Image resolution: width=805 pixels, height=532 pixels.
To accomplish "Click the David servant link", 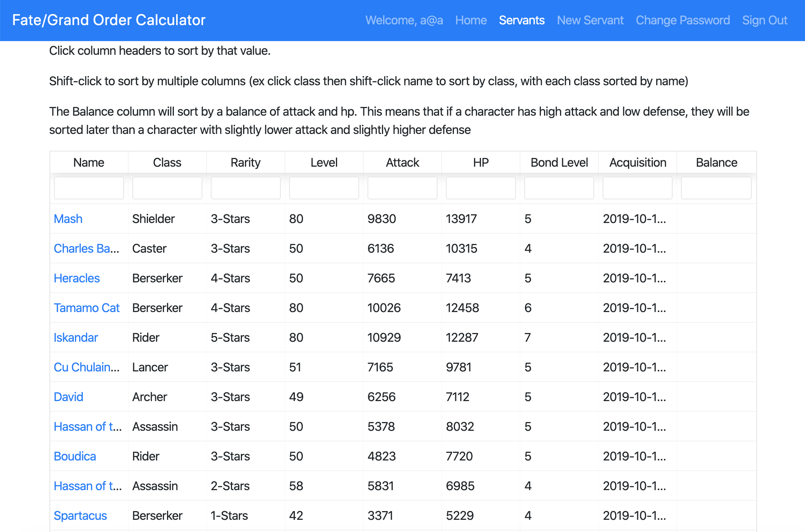I will (68, 397).
